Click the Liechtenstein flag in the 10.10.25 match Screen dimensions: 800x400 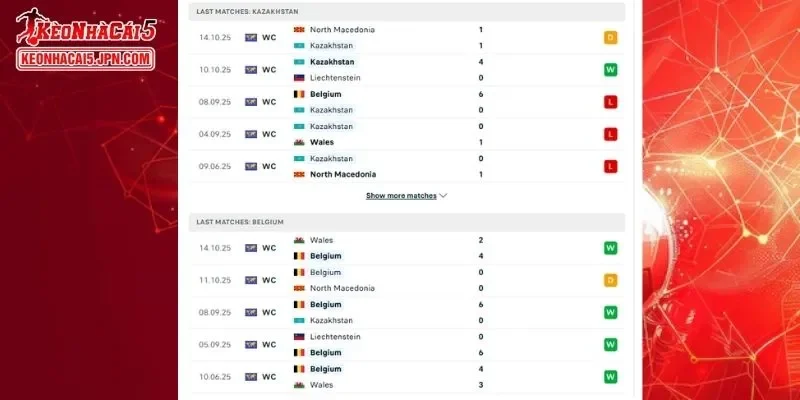tap(298, 78)
